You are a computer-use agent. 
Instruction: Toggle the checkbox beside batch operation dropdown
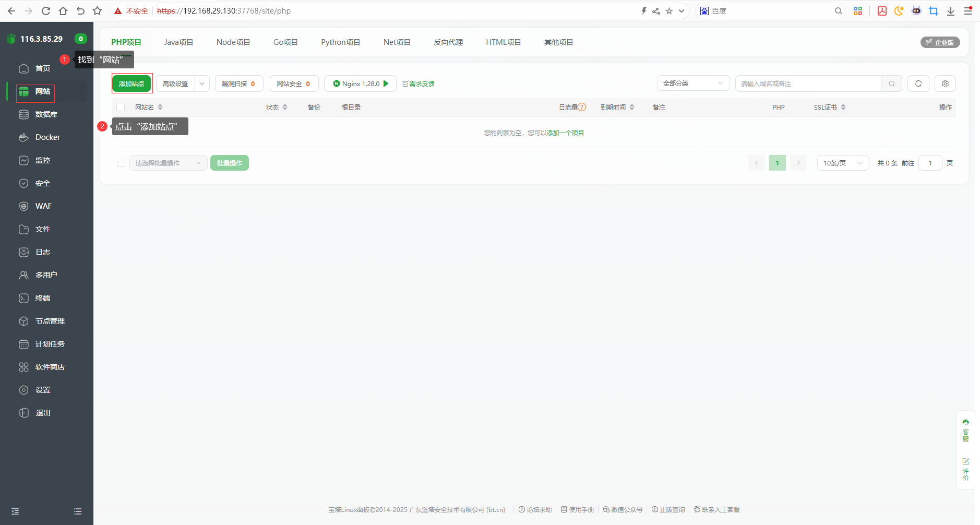(x=121, y=163)
